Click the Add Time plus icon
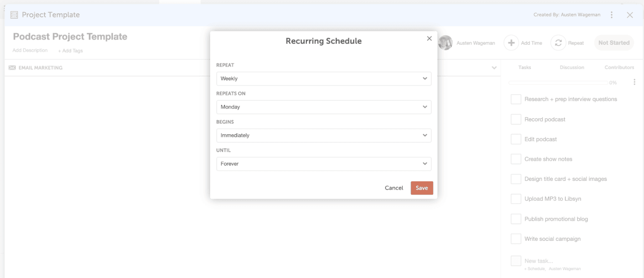Viewport: 644px width, 278px height. coord(511,43)
